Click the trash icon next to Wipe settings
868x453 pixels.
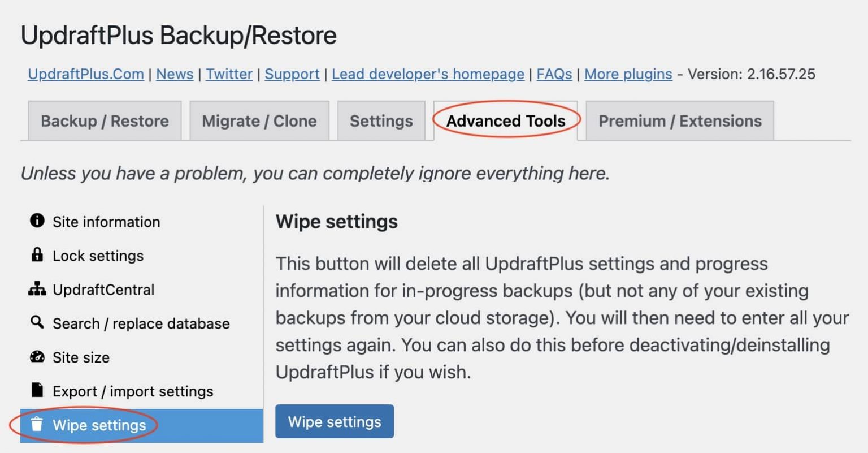point(37,425)
